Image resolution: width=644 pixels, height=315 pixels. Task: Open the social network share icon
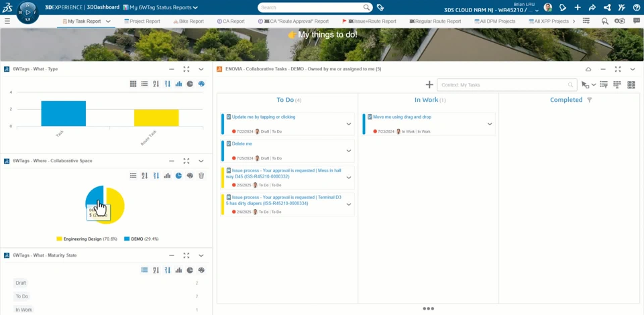click(607, 7)
